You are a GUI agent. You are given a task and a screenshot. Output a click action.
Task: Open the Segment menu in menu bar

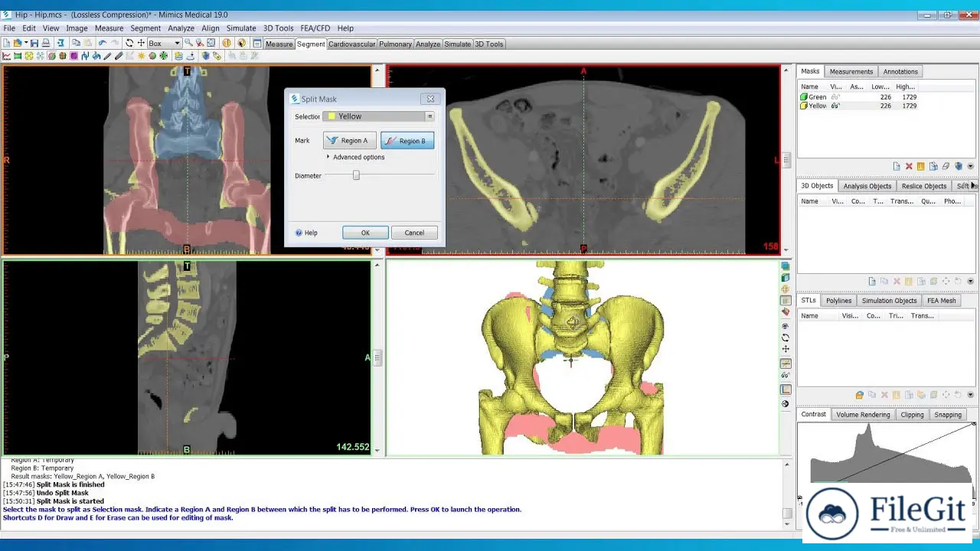[x=145, y=28]
